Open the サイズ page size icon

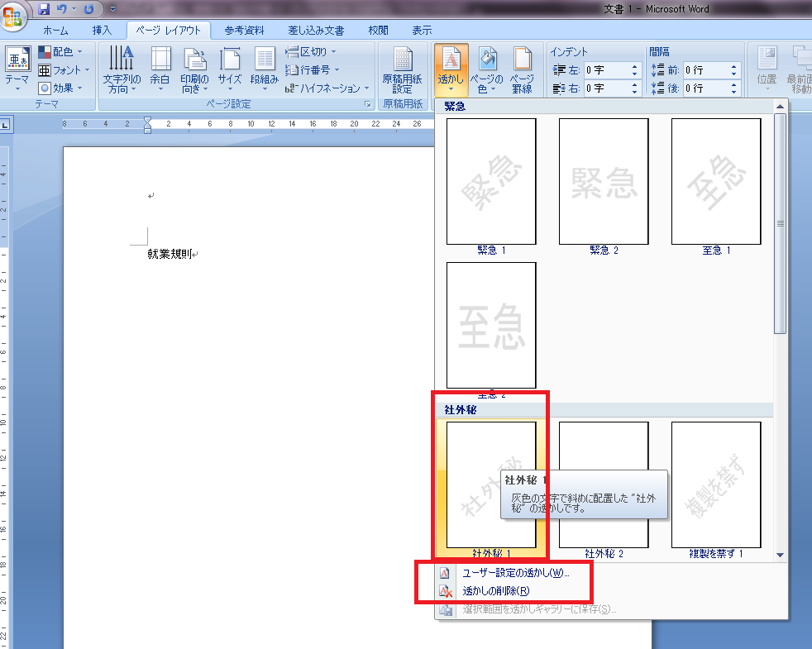coord(230,68)
